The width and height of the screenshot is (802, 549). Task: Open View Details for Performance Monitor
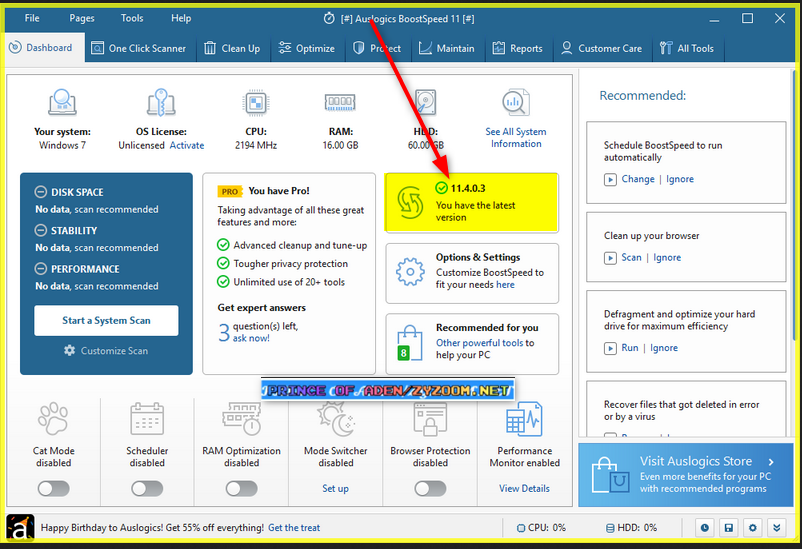click(x=524, y=489)
